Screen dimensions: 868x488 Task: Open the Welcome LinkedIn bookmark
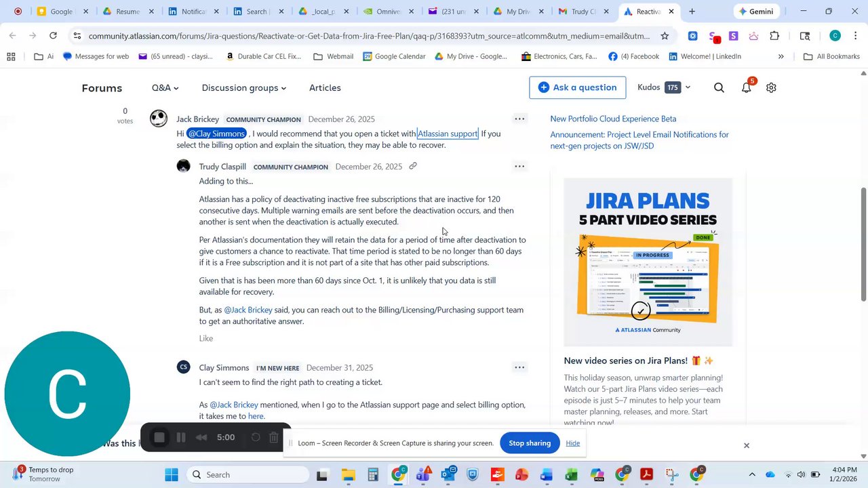[x=705, y=56]
